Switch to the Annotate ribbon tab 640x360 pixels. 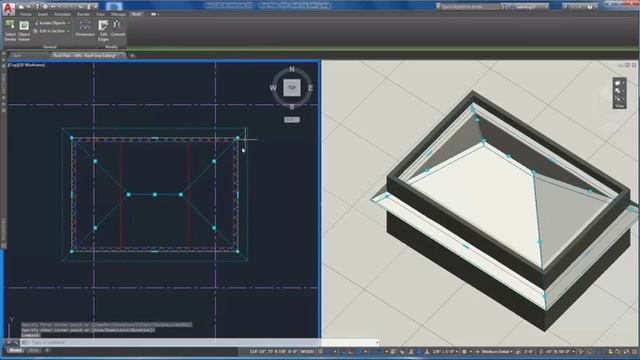pyautogui.click(x=62, y=14)
